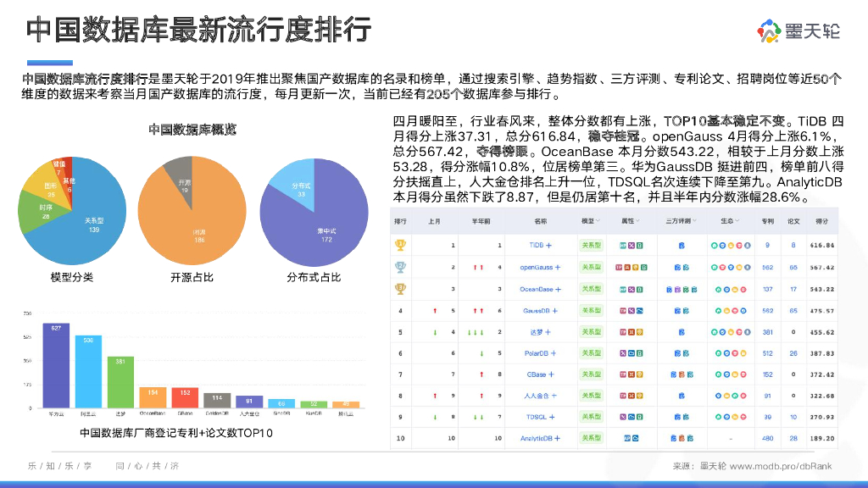Click the www.modb.pro/dbRank source text
Screen dimensions: 868x488
coord(781,466)
